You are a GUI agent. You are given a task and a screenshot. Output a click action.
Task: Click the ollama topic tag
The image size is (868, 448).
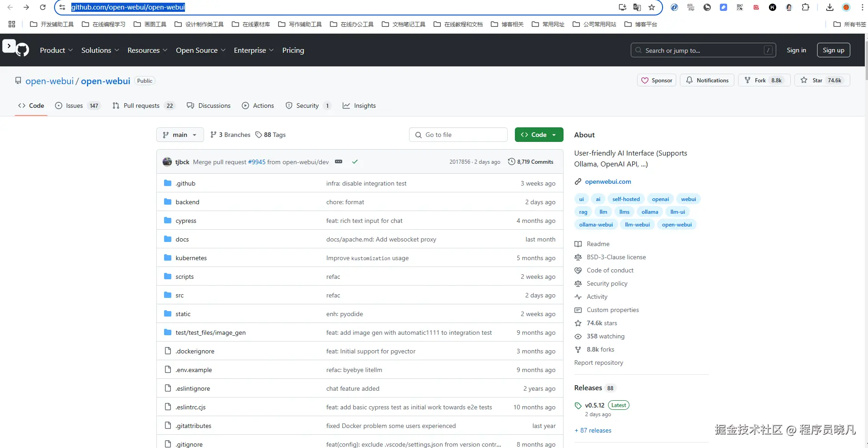[650, 212]
